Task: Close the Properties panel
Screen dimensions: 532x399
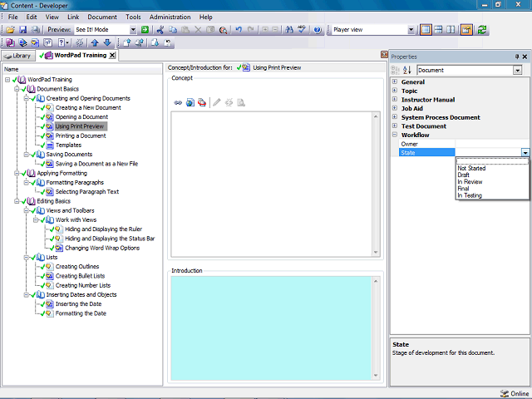Action: pyautogui.click(x=525, y=57)
